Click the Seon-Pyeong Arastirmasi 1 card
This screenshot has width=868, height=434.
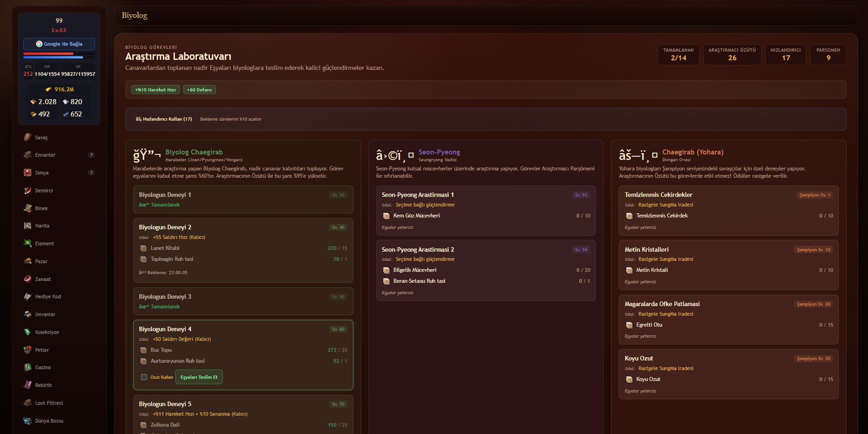point(486,211)
